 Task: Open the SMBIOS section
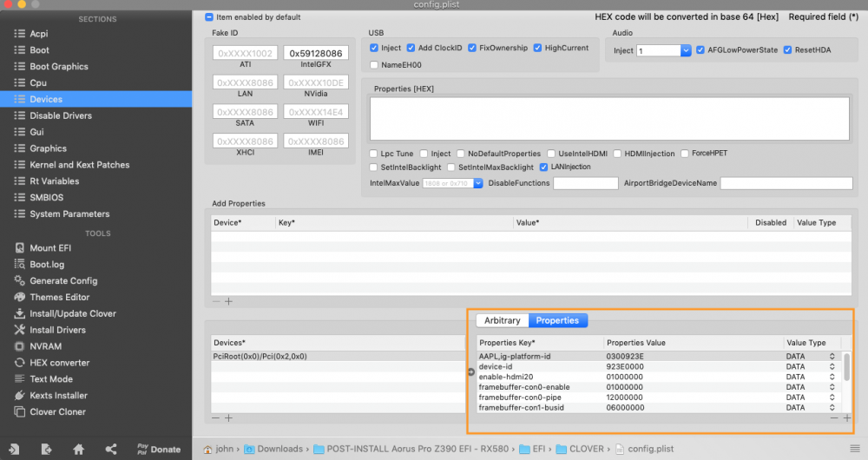pyautogui.click(x=47, y=197)
